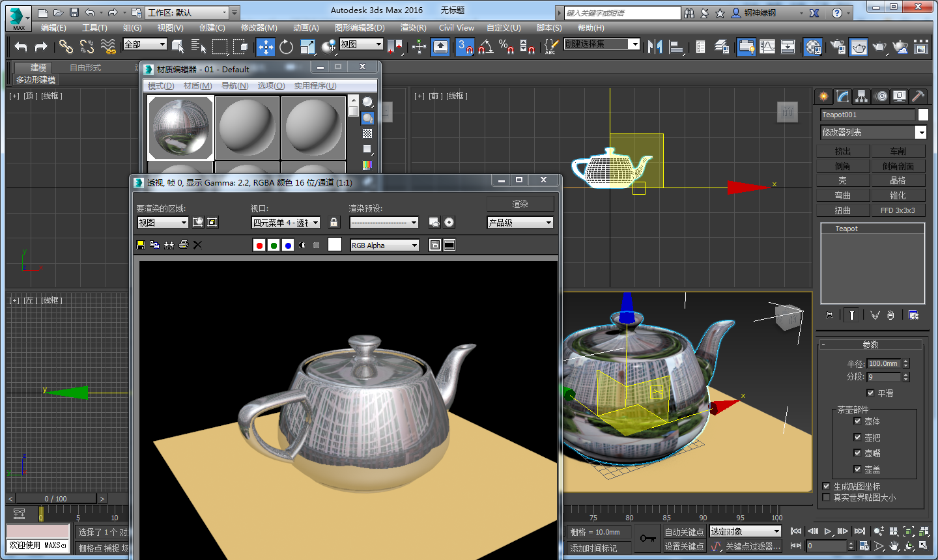Expand the 修改器列表 modifier list dropdown
Image resolution: width=938 pixels, height=560 pixels.
[x=921, y=132]
